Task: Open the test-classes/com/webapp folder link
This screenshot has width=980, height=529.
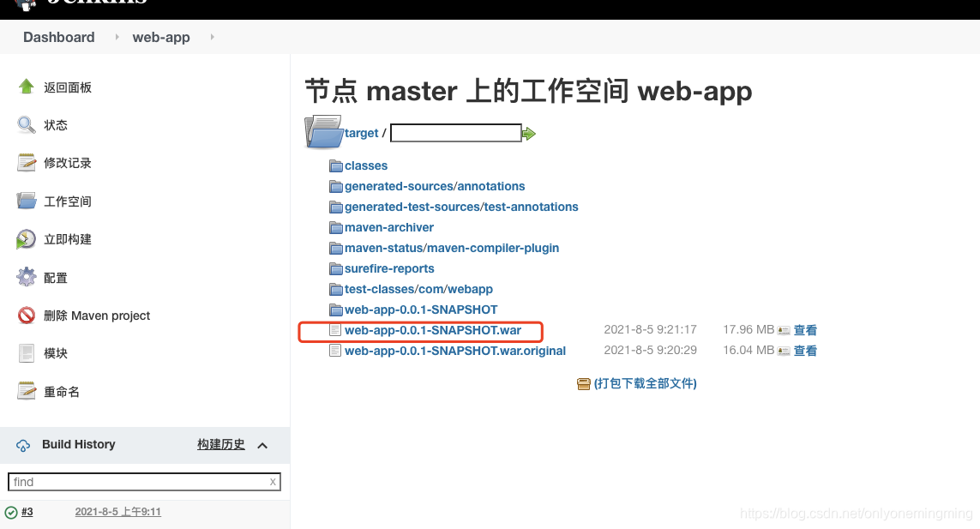Action: pyautogui.click(x=418, y=290)
